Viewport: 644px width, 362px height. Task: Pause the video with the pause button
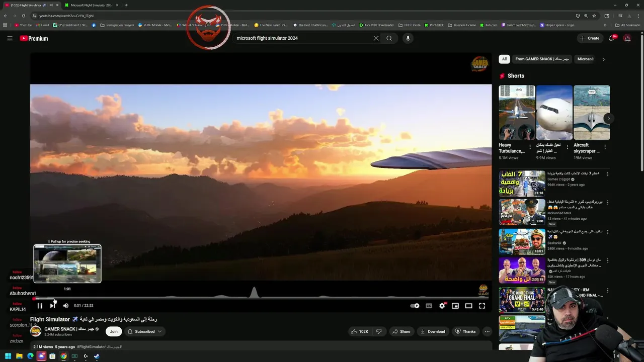[x=40, y=306]
